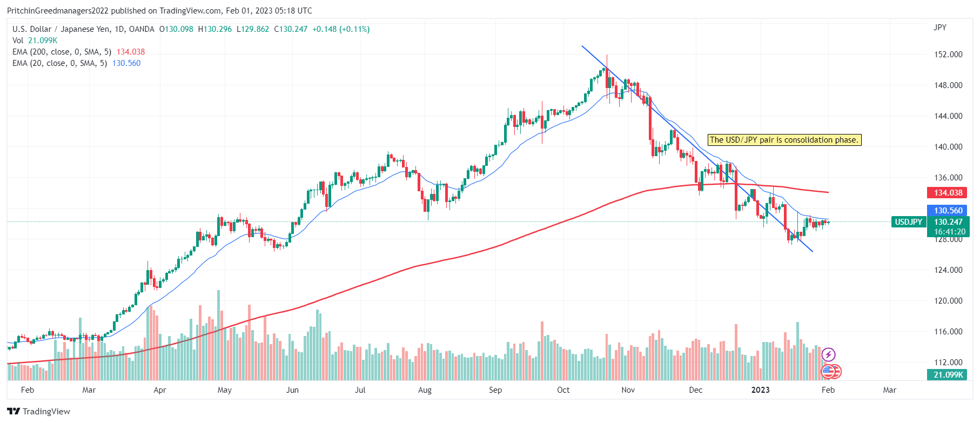980x423 pixels.
Task: Click the 152.000 price axis label
Action: [948, 55]
